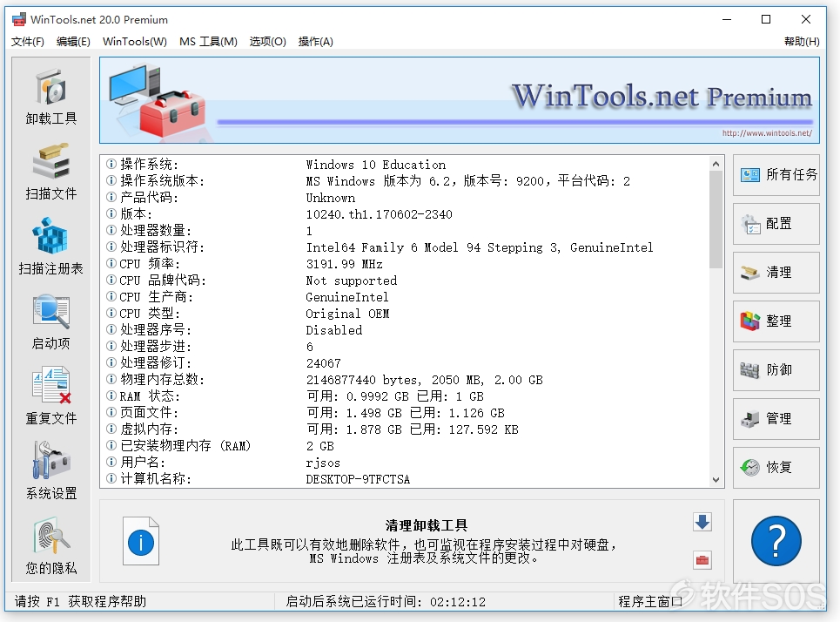Viewport: 840px width, 622px height.
Task: Click the blue question mark help icon
Action: pyautogui.click(x=776, y=541)
